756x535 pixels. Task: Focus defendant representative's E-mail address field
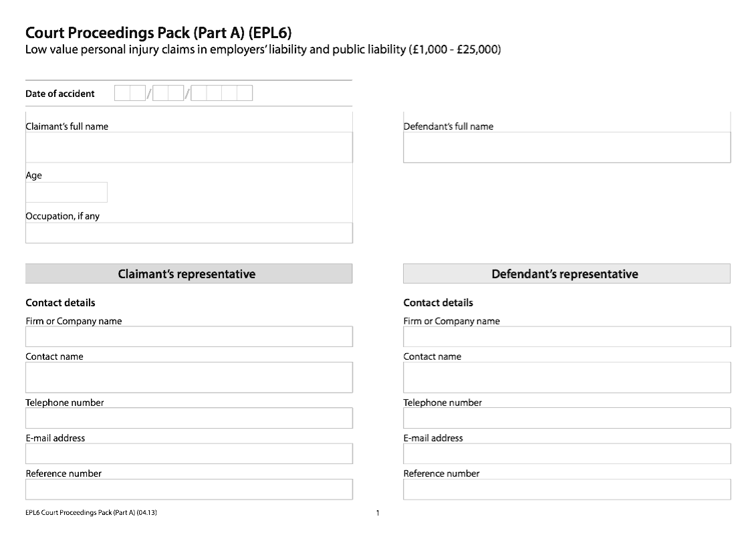(566, 453)
